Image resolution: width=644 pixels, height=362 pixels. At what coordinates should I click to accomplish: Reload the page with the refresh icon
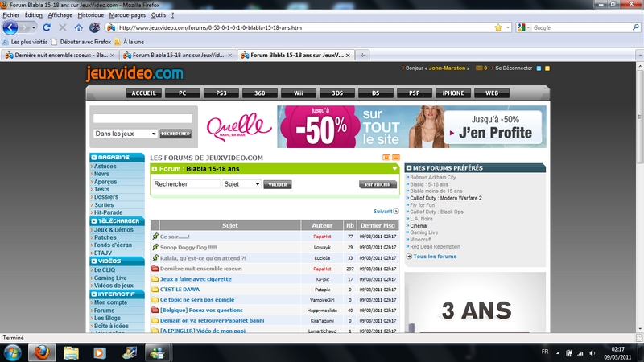point(47,27)
